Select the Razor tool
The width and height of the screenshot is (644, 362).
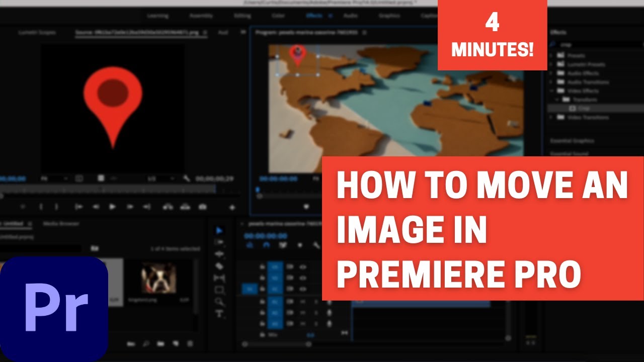(219, 266)
